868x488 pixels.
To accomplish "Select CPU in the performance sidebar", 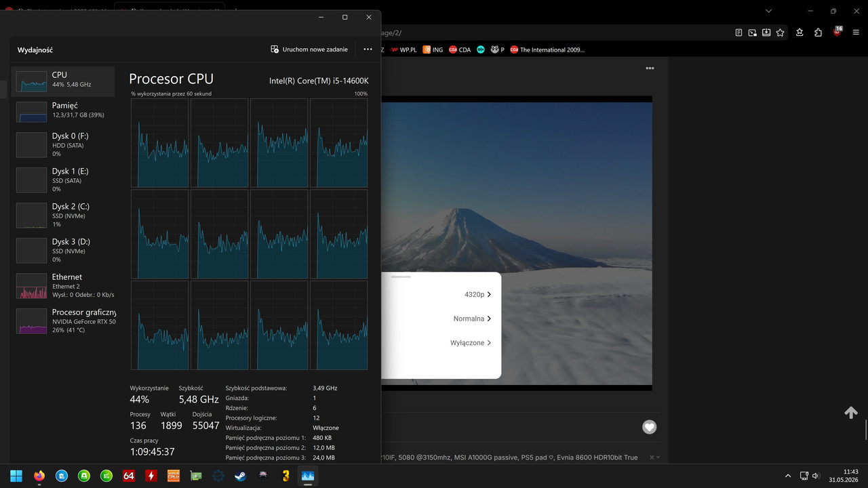I will [62, 81].
